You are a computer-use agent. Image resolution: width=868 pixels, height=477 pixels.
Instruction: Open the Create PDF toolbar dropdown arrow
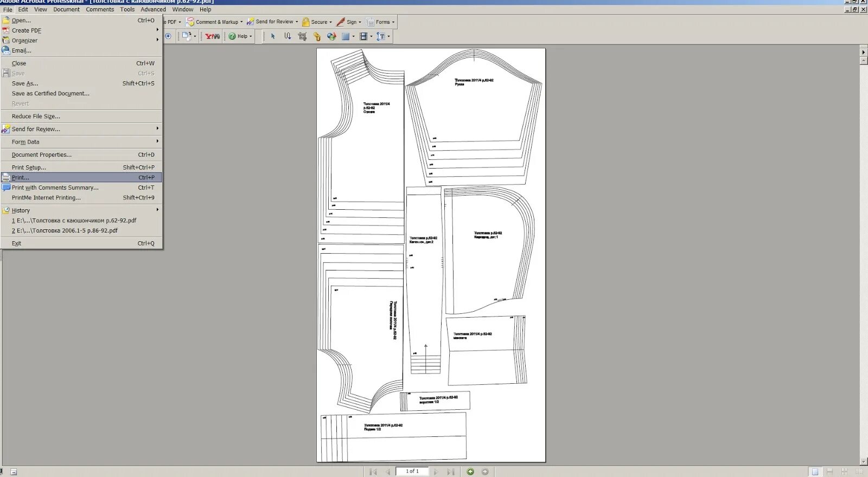coord(180,22)
